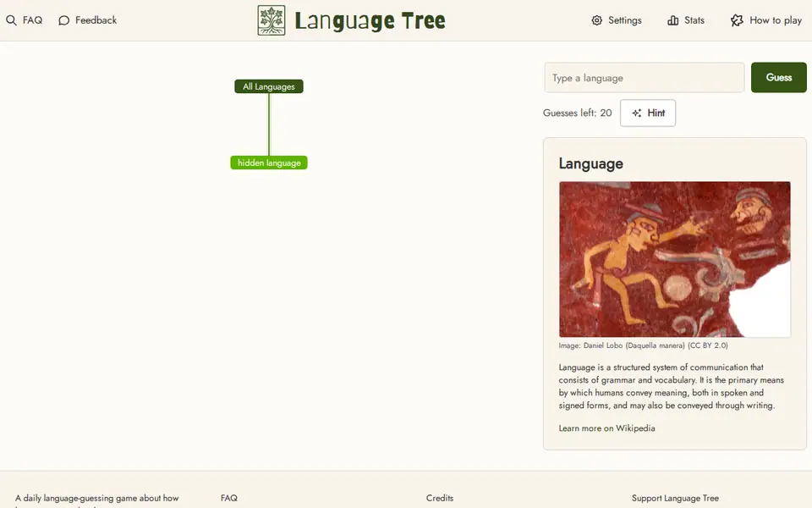
Task: Select the hidden language node
Action: (269, 163)
